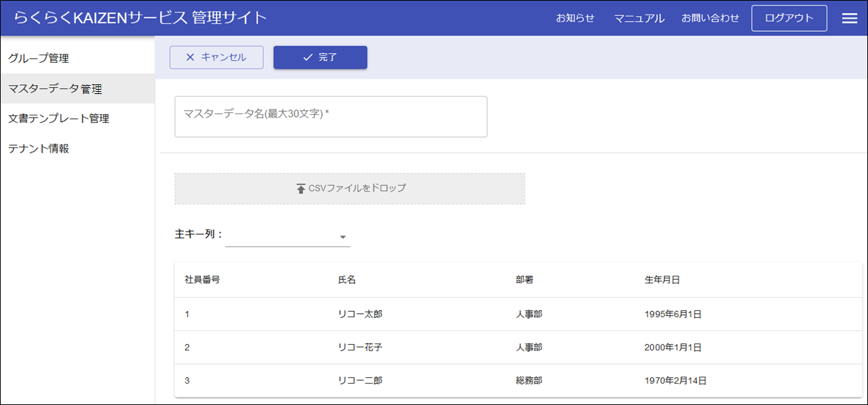Click the キャンセル button
Viewport: 868px width, 405px height.
[216, 57]
